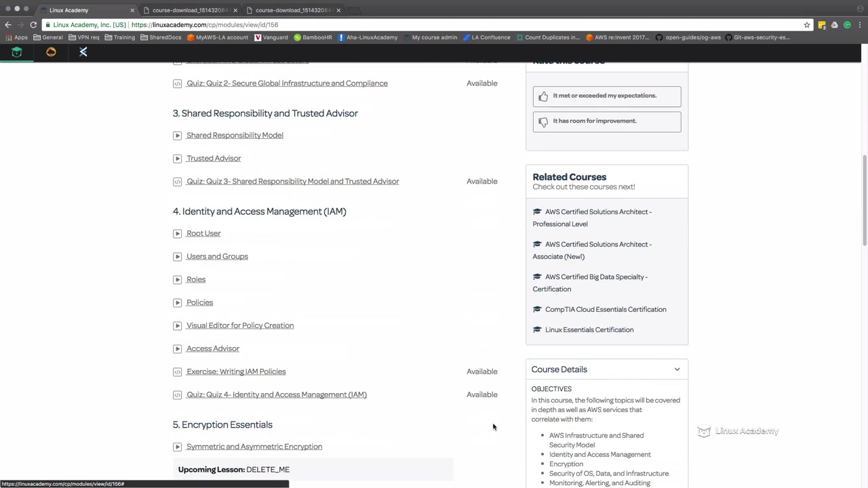868x488 pixels.
Task: Open the MyAWS-LA account bookmark
Action: 218,37
